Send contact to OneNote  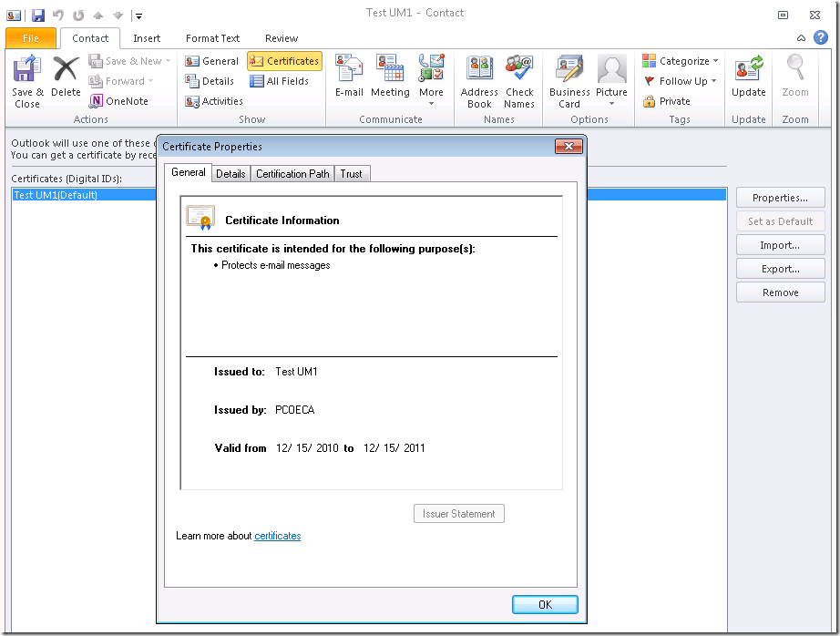tap(119, 101)
